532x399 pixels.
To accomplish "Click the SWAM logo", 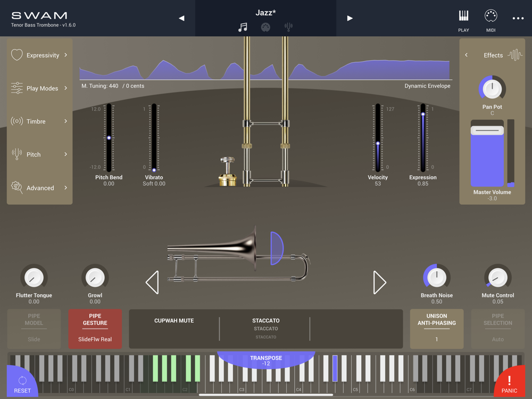I will (39, 15).
